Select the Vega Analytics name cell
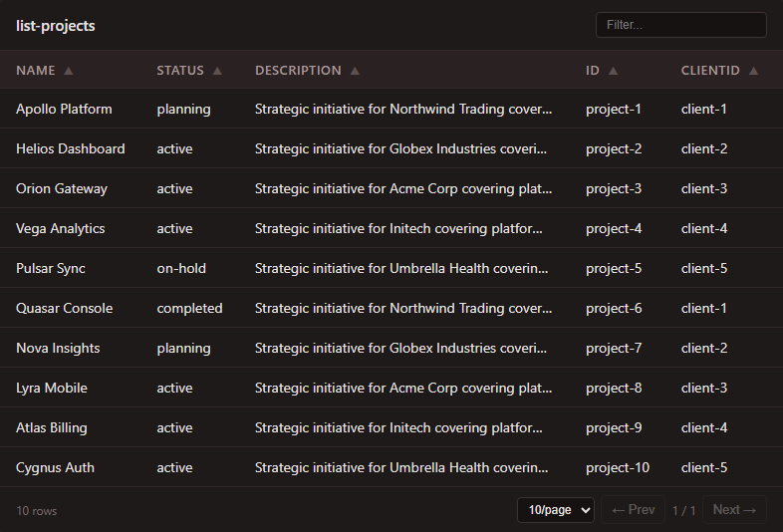This screenshot has height=532, width=783. (x=61, y=229)
